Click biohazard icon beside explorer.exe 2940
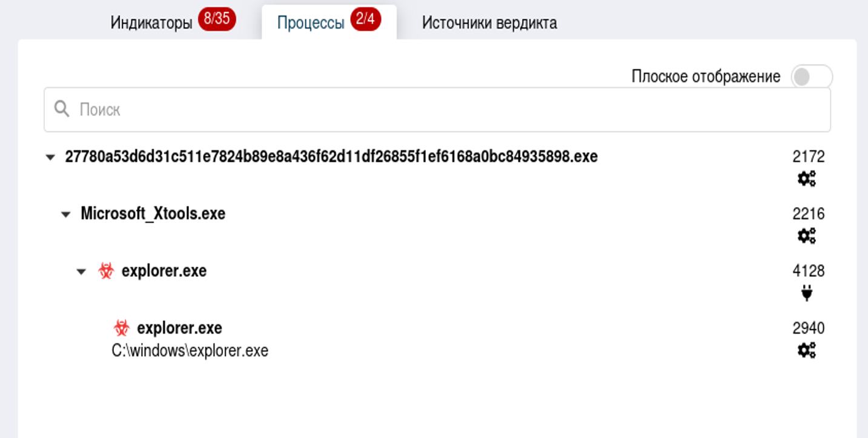 coord(121,328)
